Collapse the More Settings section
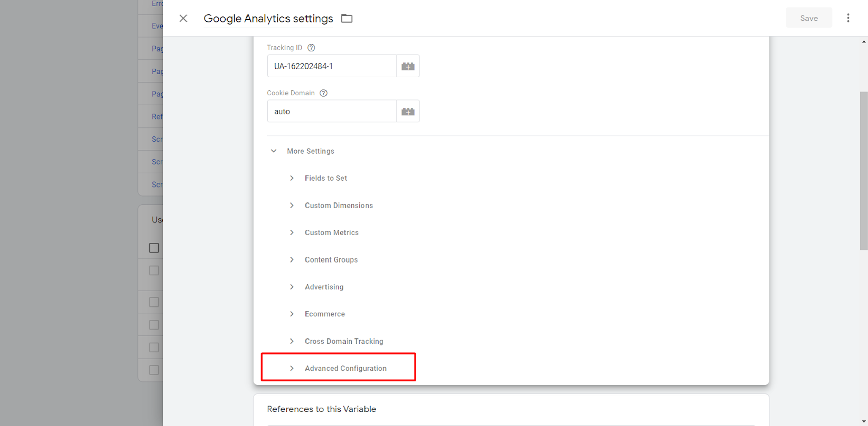868x426 pixels. coord(274,151)
